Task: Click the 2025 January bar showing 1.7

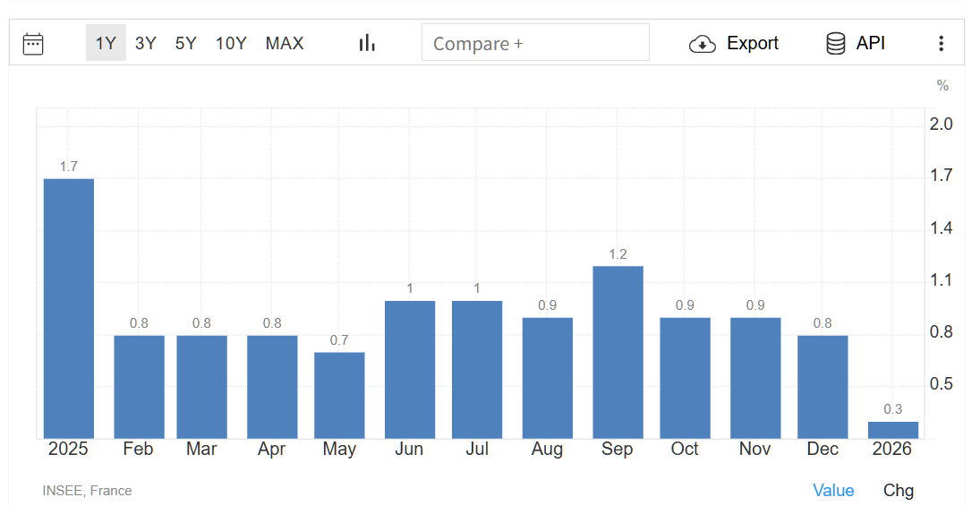Action: pyautogui.click(x=69, y=308)
